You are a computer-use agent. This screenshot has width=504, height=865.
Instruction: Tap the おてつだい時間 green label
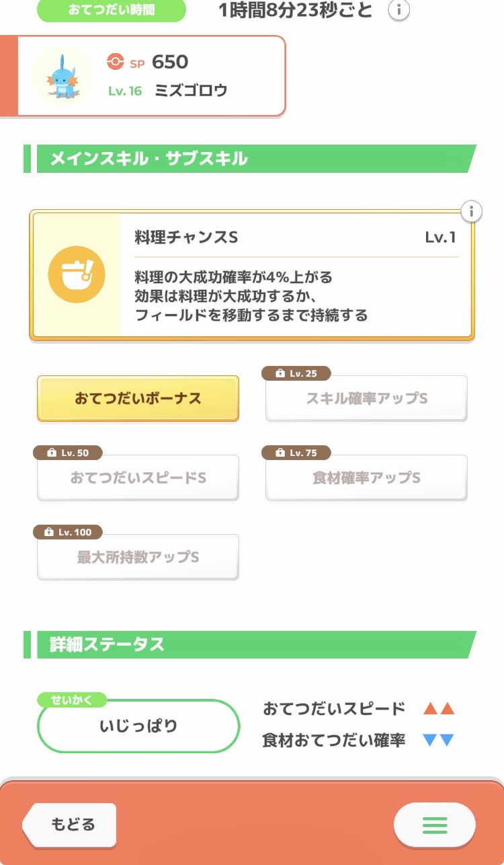coord(111,11)
